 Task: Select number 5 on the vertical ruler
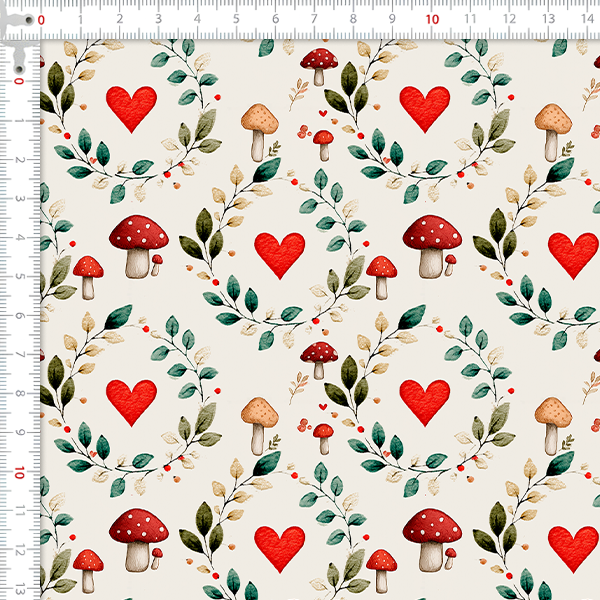[x=19, y=277]
